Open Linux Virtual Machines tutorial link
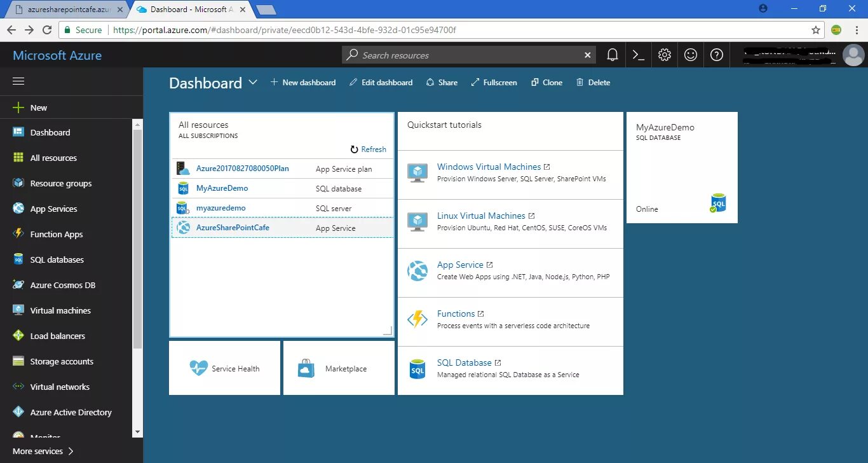868x463 pixels. pyautogui.click(x=481, y=216)
